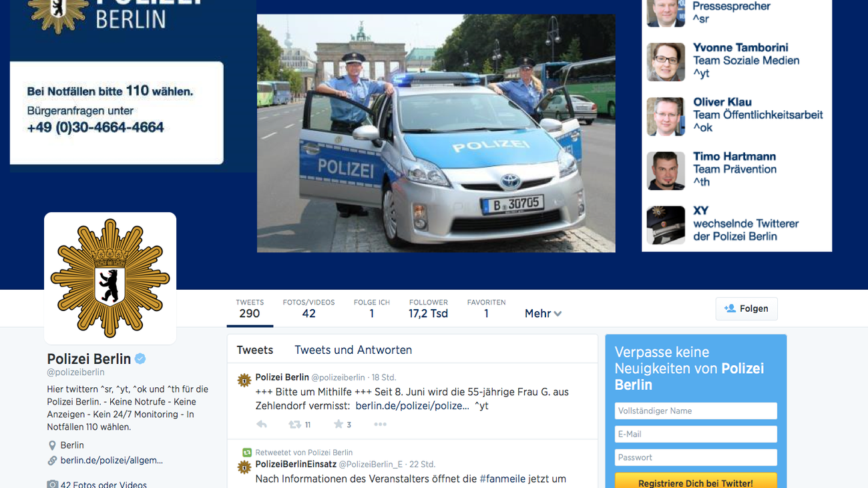Switch to Tweets und Antworten tab
This screenshot has height=488, width=868.
(353, 350)
